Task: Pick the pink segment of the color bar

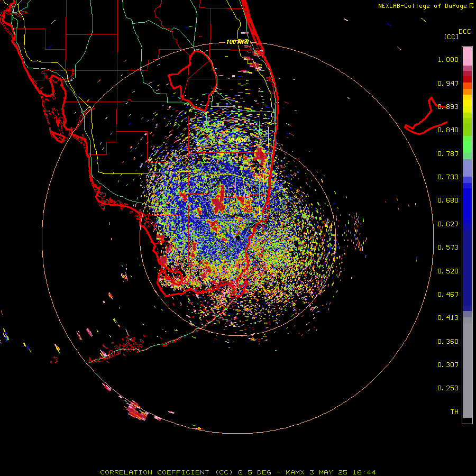Action: [467, 57]
